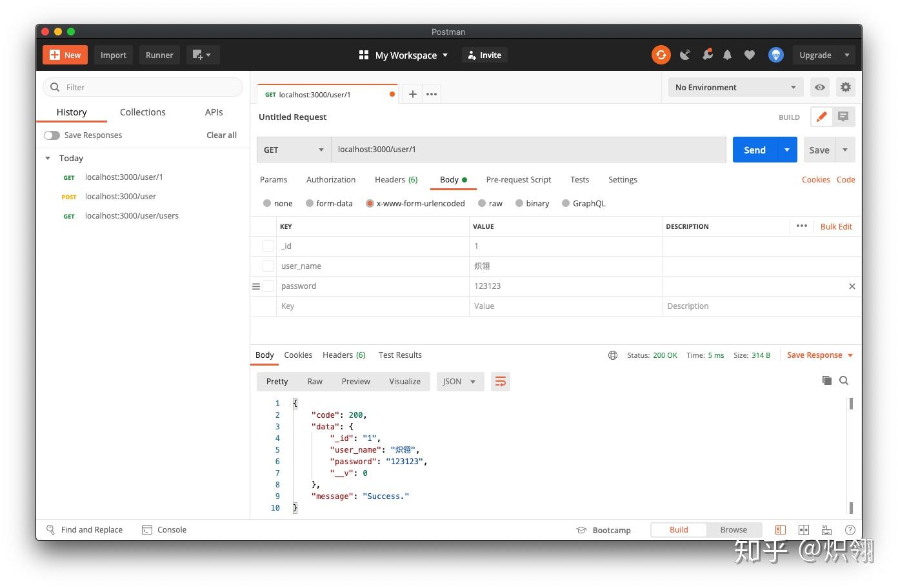Switch to the Collections tab
898x588 pixels.
[143, 112]
